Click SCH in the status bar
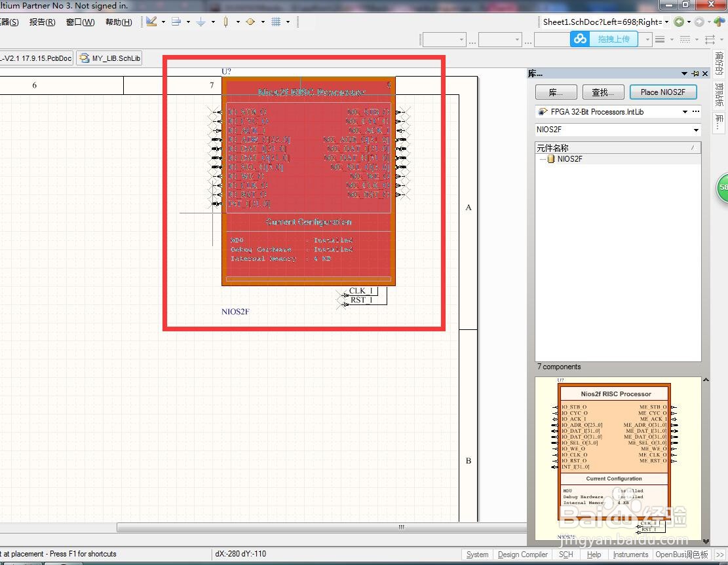728x565 pixels. (566, 555)
